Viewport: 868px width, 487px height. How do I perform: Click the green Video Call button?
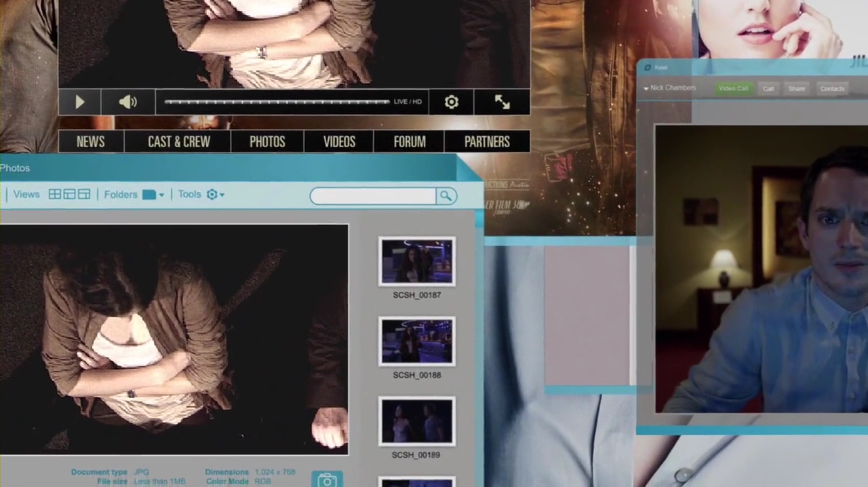coord(733,88)
